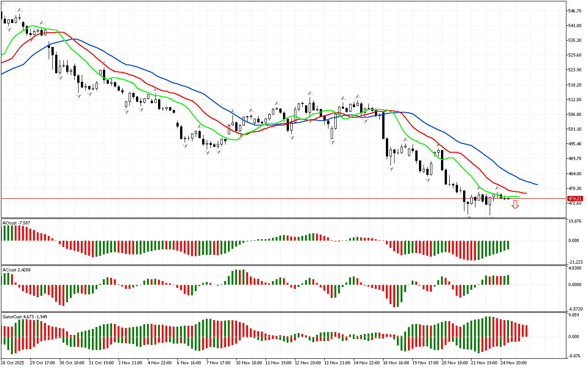Screen dimensions: 588x368
Task: Select the right end of the blue Alligator line
Action: pyautogui.click(x=537, y=184)
